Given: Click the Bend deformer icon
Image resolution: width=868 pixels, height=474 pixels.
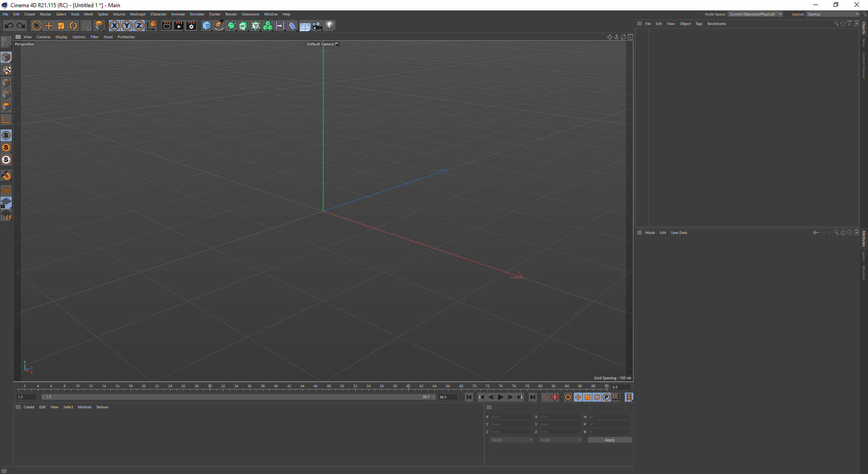Looking at the screenshot, I should (x=292, y=26).
